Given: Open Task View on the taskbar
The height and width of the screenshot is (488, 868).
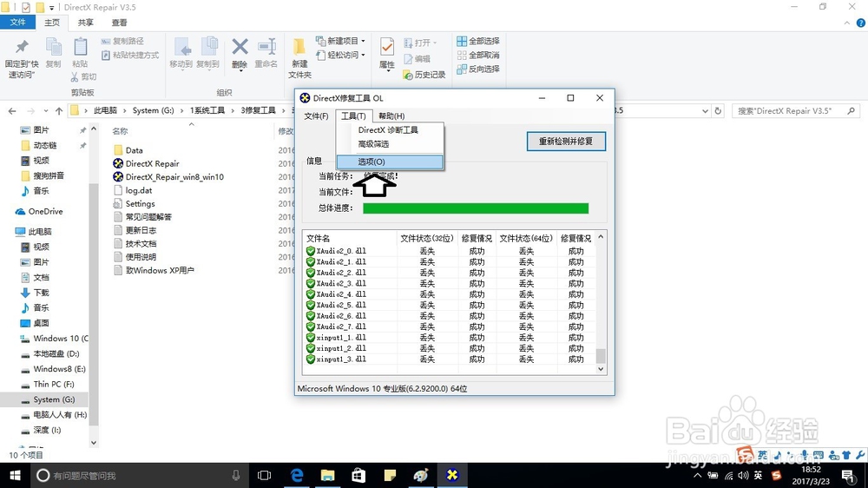Looking at the screenshot, I should (265, 475).
